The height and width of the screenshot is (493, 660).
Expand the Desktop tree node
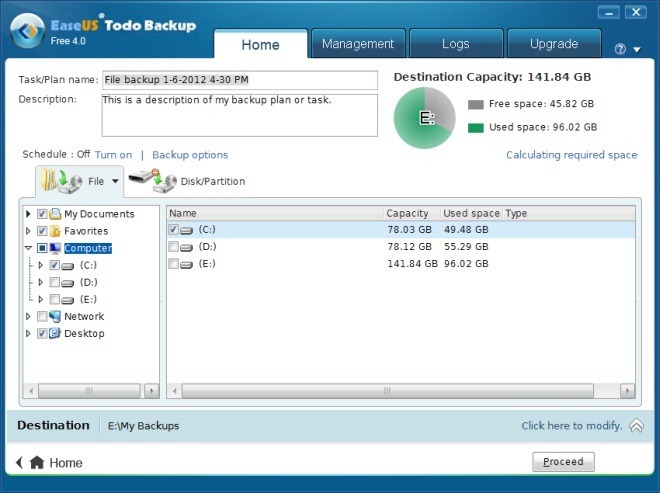28,333
